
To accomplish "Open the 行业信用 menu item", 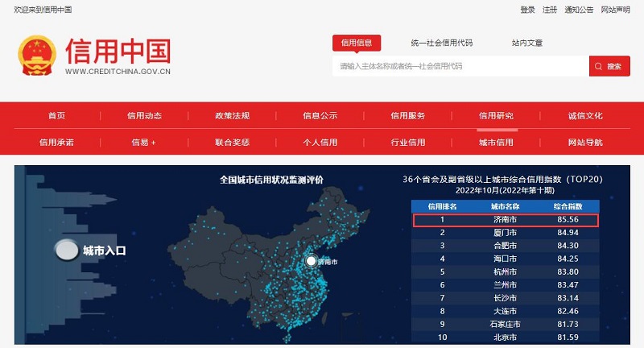I will pyautogui.click(x=408, y=142).
